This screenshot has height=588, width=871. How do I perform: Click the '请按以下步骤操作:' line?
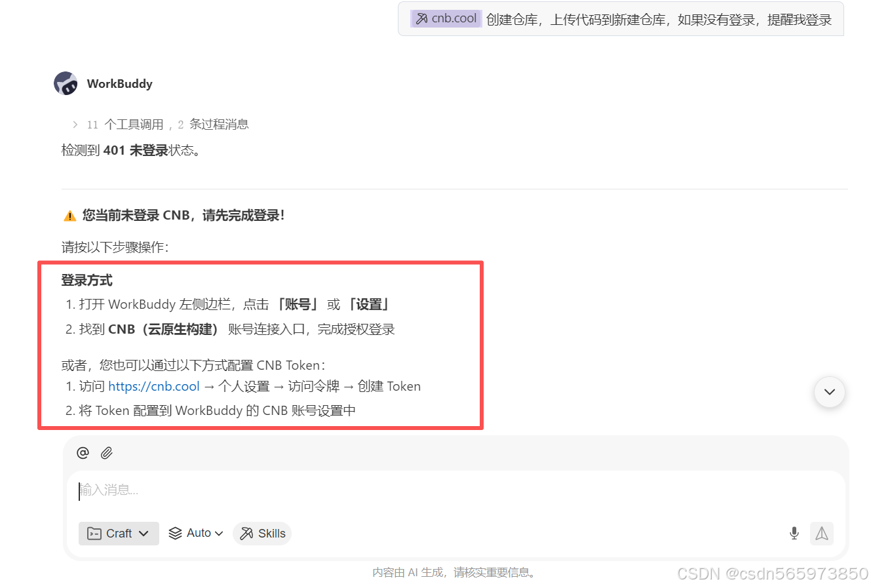tap(115, 247)
